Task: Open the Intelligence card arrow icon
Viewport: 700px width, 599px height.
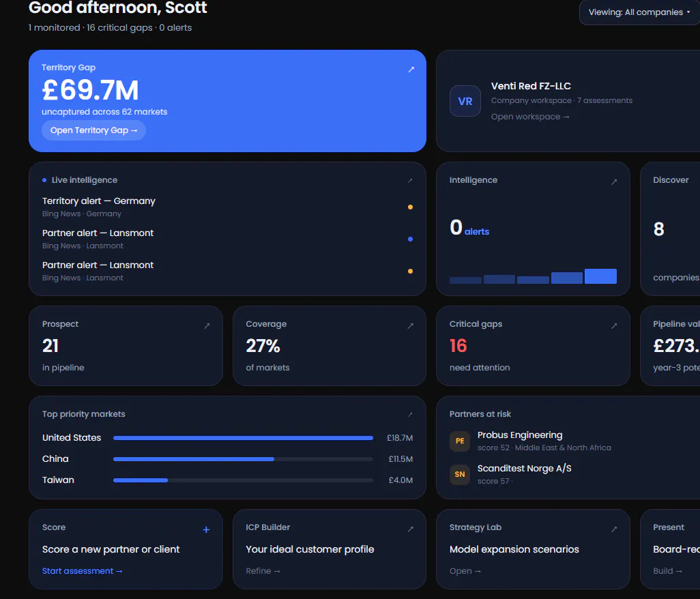Action: tap(614, 181)
